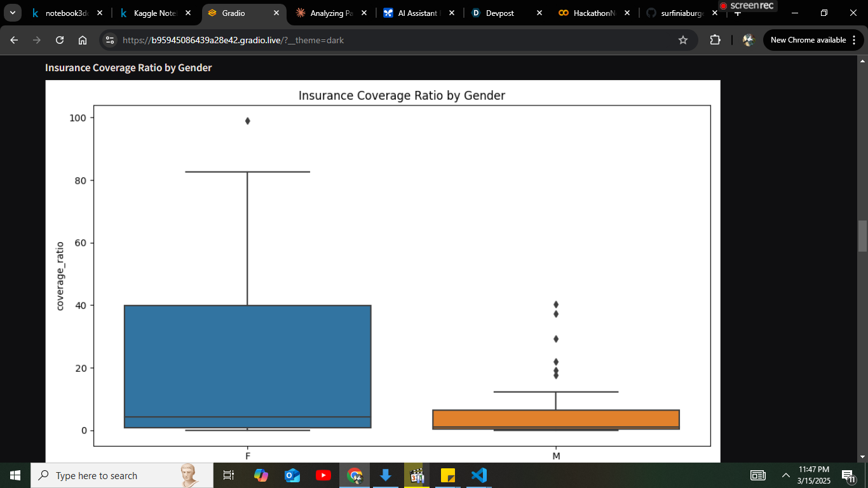
Task: Switch to the Analyzing Pa tab
Action: [331, 13]
